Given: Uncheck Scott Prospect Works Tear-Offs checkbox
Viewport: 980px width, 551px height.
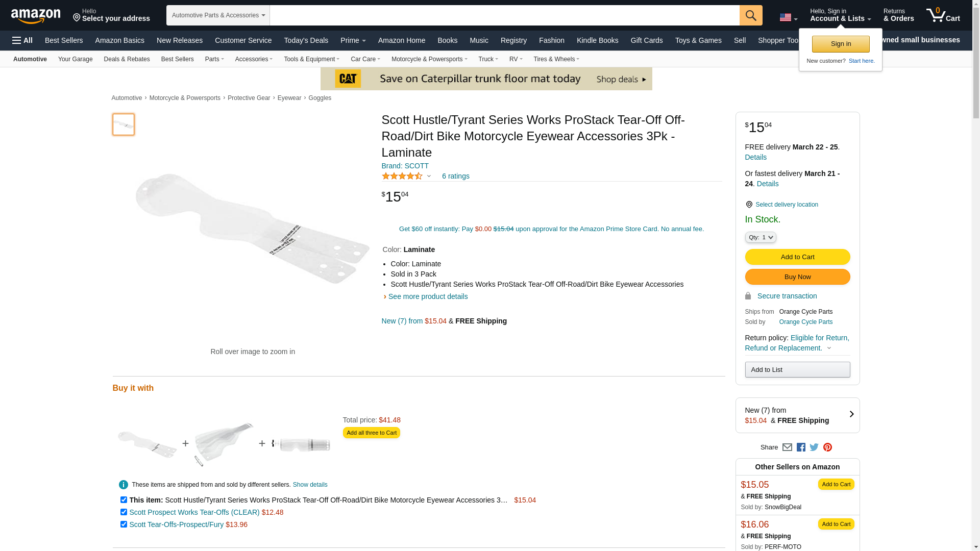Looking at the screenshot, I should tap(124, 512).
